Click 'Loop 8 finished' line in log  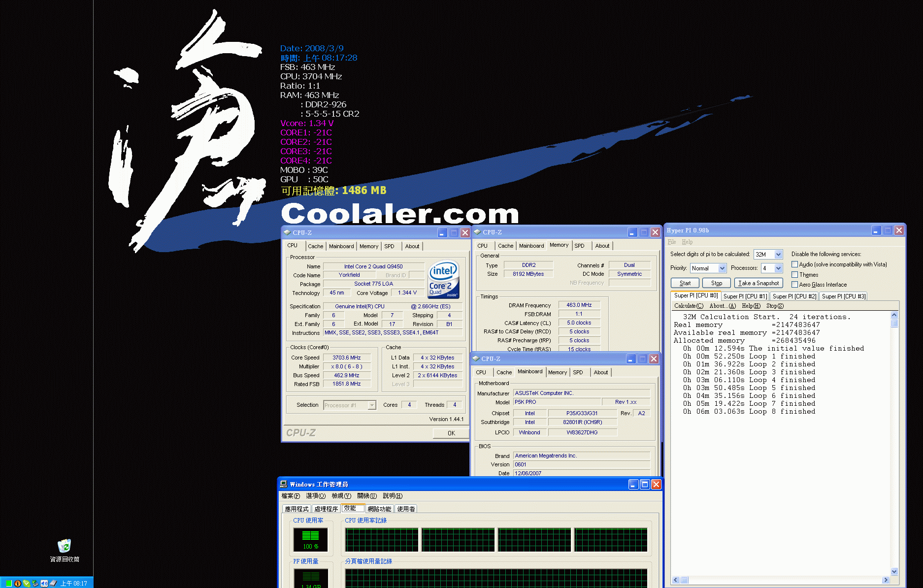tap(749, 412)
